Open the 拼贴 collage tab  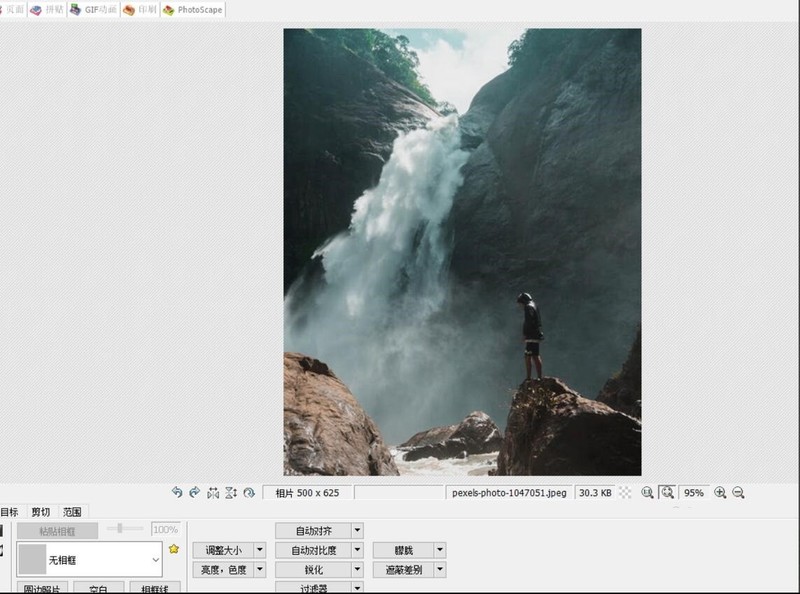(47, 9)
